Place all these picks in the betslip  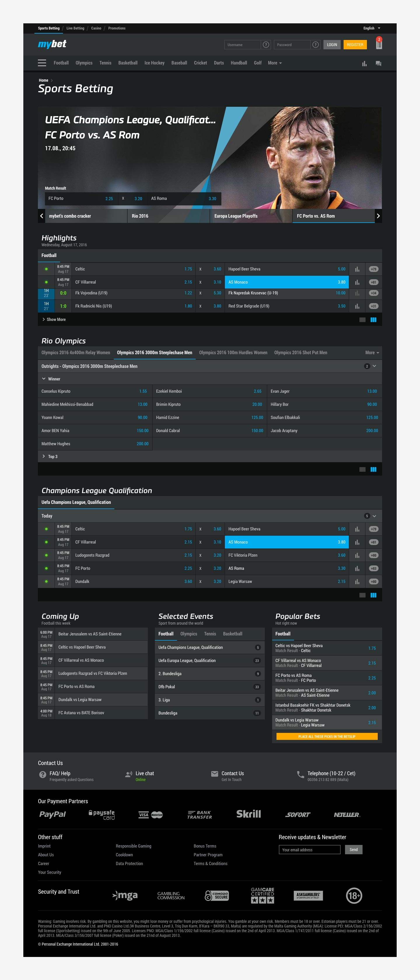click(327, 736)
